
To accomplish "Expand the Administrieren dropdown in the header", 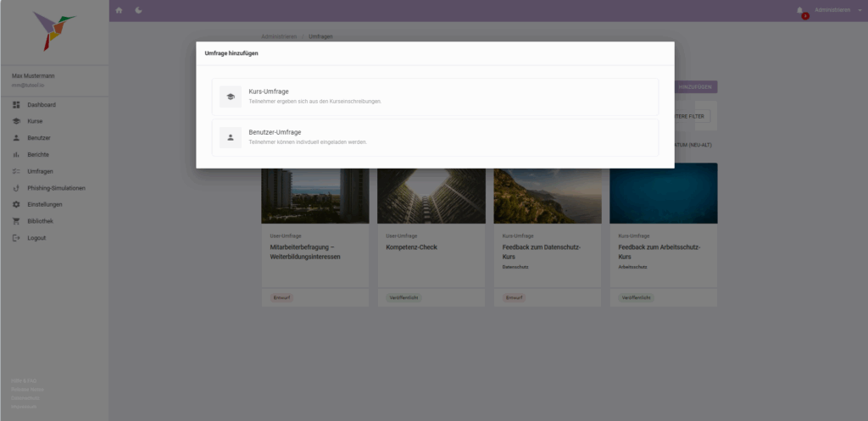I will 834,10.
